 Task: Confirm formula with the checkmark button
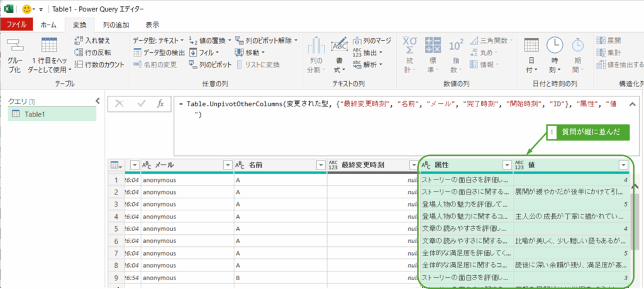(x=140, y=104)
